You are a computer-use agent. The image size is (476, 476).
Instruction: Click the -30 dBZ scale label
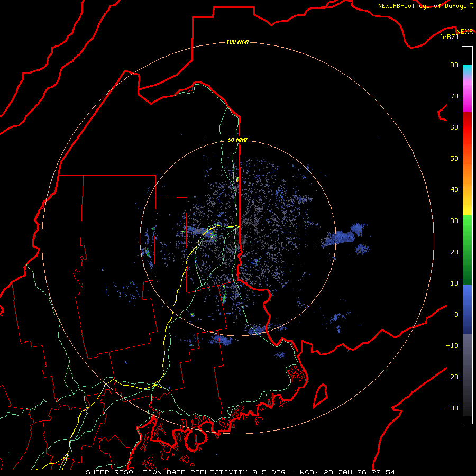pos(452,408)
